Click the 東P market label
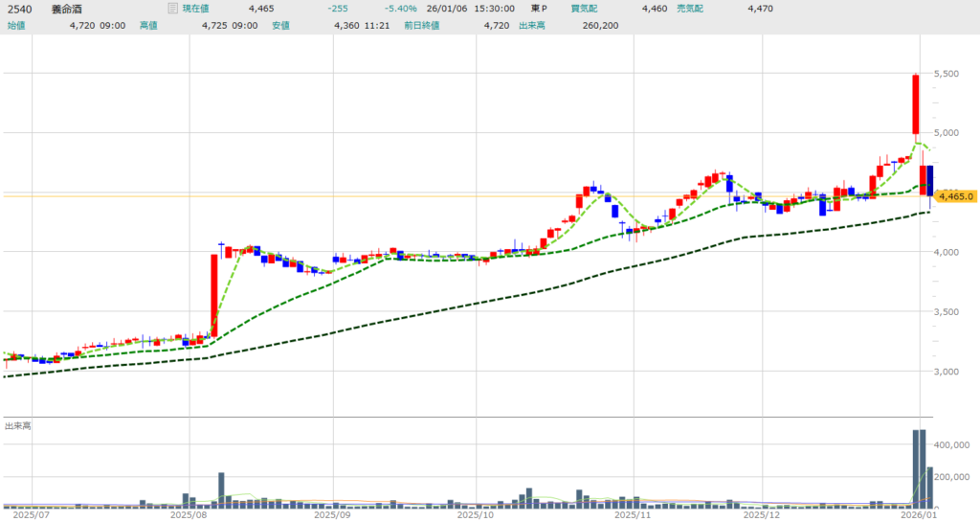Viewport: 980px width, 522px height. coord(539,9)
